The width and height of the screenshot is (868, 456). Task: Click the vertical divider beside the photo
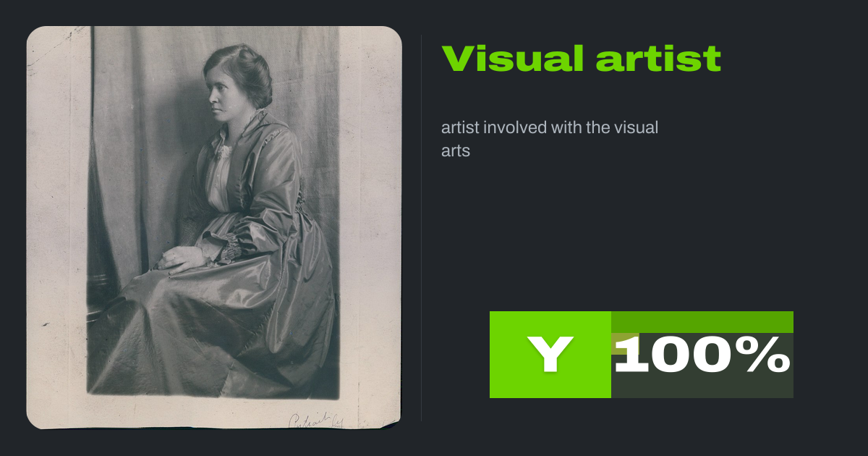pyautogui.click(x=422, y=227)
